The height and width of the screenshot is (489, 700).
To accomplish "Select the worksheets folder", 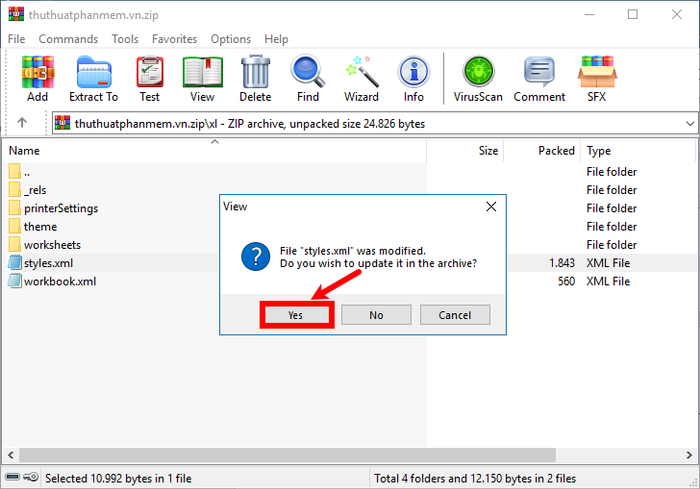I will tap(52, 245).
